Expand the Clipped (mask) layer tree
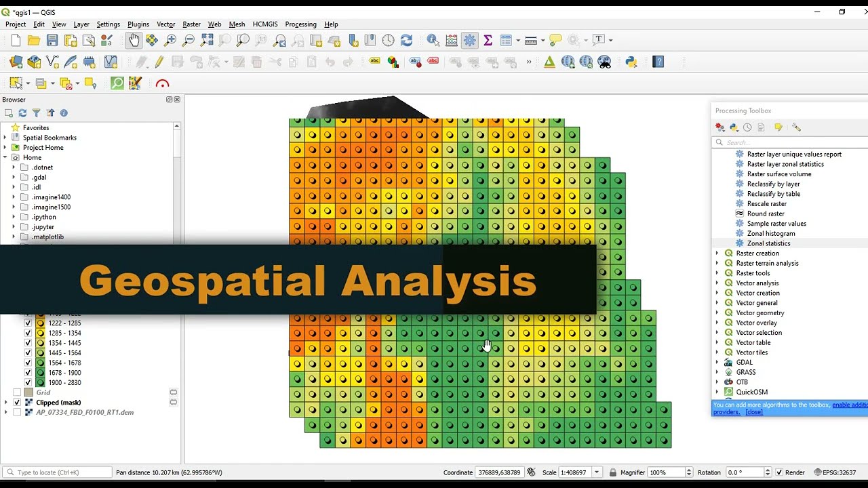The height and width of the screenshot is (488, 868). (x=5, y=403)
